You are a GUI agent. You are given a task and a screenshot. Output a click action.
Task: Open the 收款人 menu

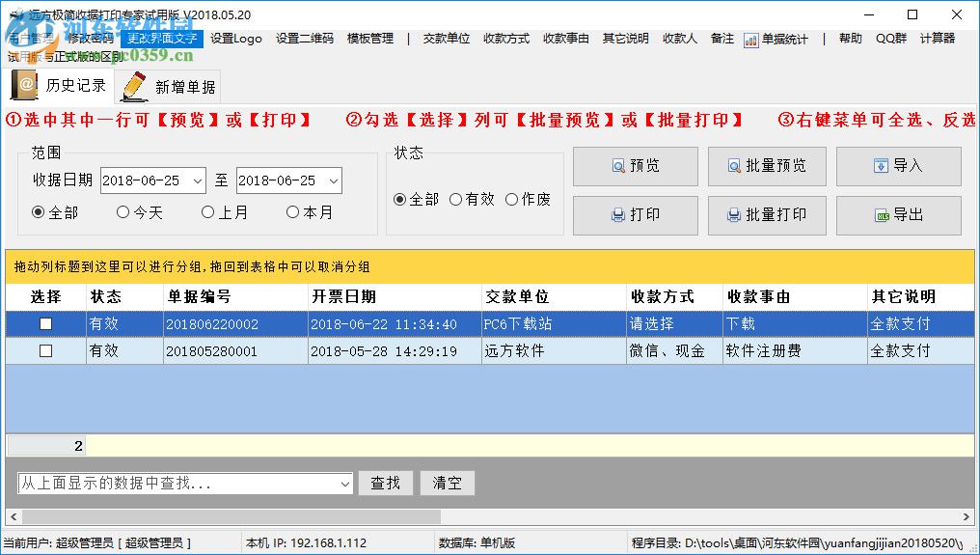pos(680,39)
